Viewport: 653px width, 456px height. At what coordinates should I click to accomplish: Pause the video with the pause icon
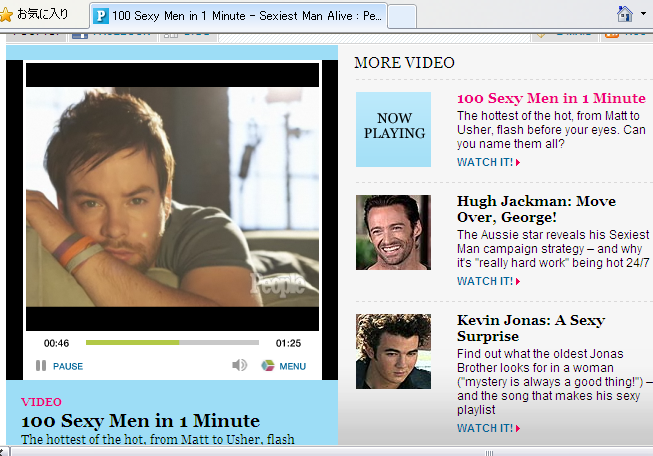pos(41,366)
